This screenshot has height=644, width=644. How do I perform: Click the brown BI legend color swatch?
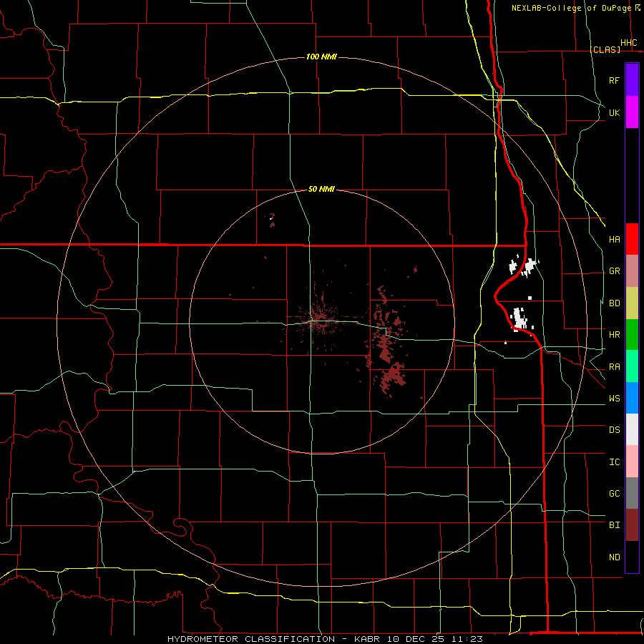632,525
